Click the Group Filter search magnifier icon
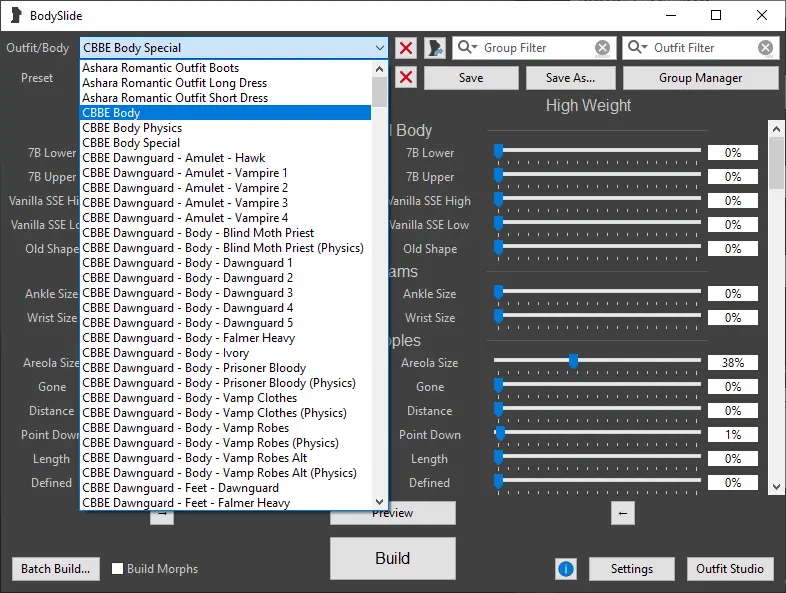The height and width of the screenshot is (593, 786). pyautogui.click(x=466, y=47)
